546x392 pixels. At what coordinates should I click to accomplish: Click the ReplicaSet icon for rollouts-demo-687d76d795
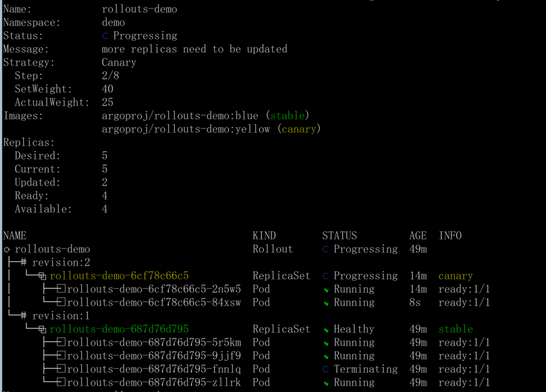[42, 329]
